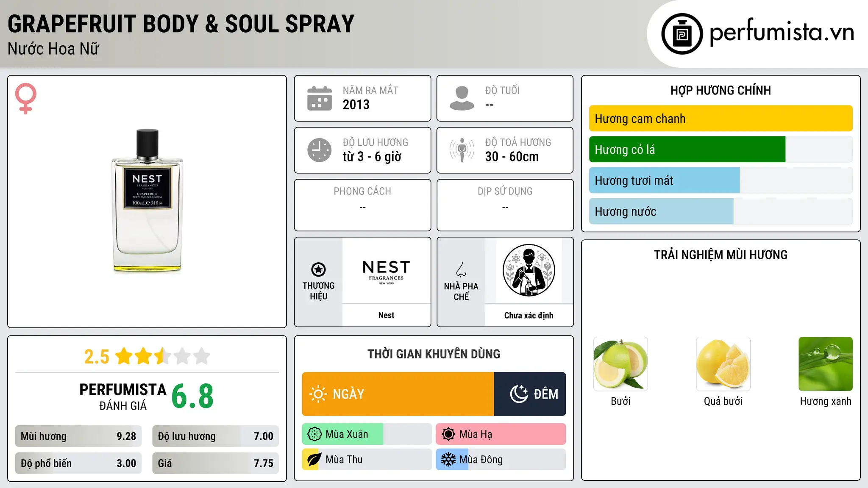Image resolution: width=868 pixels, height=488 pixels.
Task: Click the star badge icon above Thương hiệu
Action: [318, 269]
